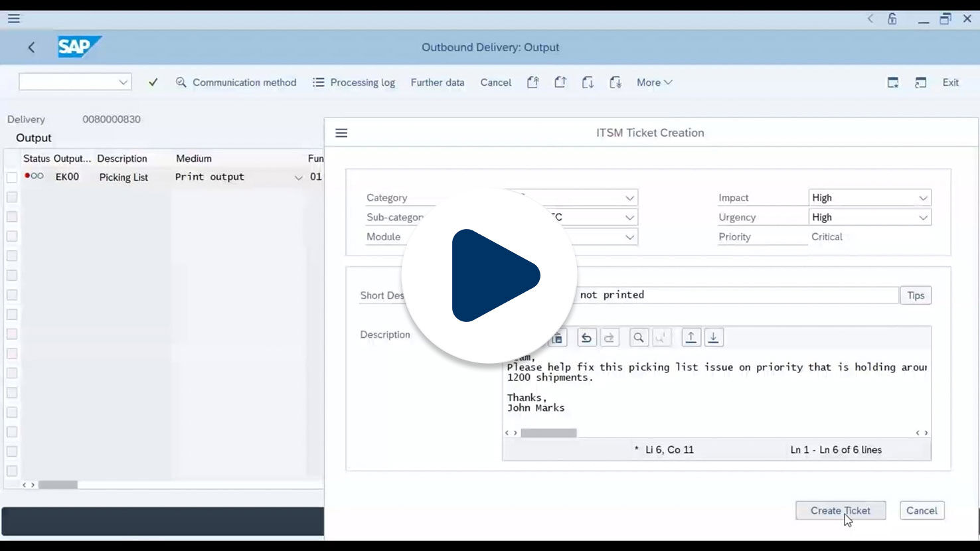Viewport: 980px width, 551px height.
Task: Click the '1200 shipments.' line in description
Action: [550, 377]
